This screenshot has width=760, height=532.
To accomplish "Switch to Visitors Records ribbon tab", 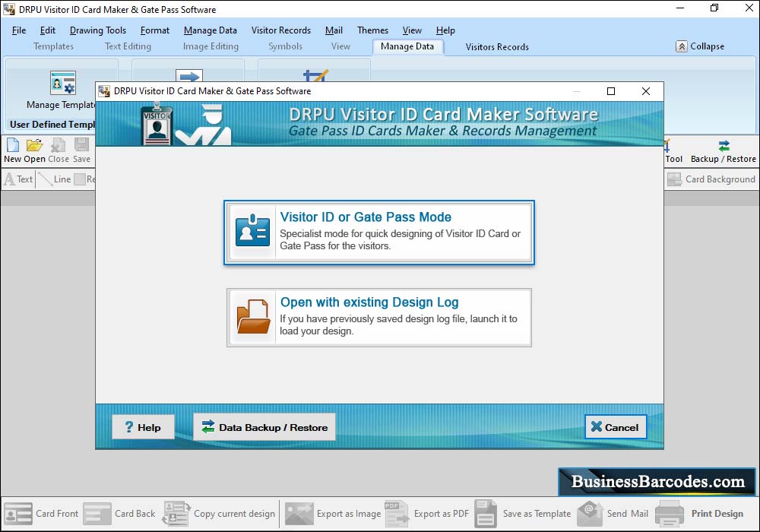I will 497,47.
